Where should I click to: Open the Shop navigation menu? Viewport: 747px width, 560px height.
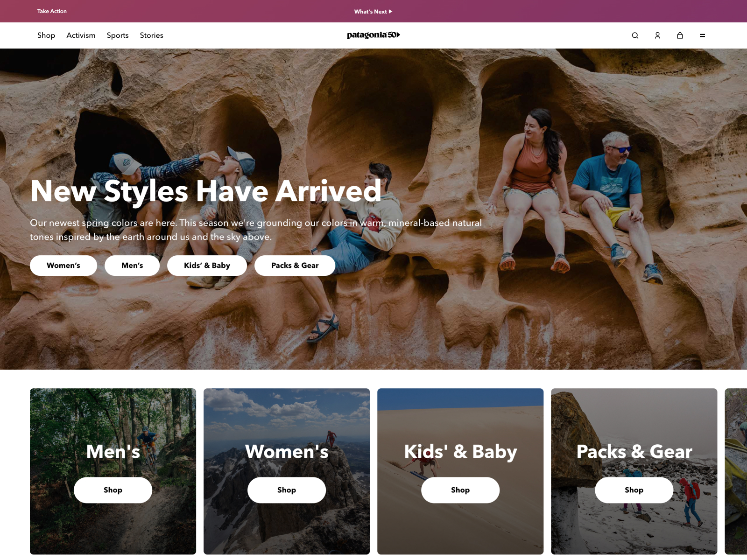click(x=46, y=35)
